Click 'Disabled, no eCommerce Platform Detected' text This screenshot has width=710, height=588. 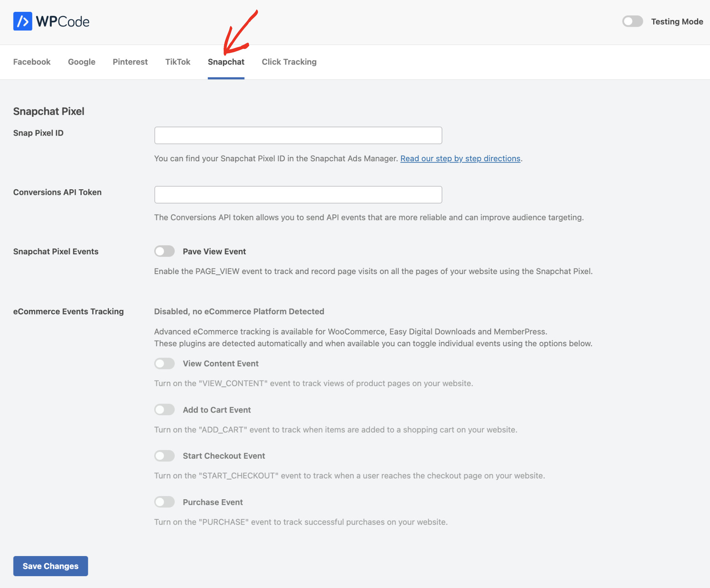point(239,312)
